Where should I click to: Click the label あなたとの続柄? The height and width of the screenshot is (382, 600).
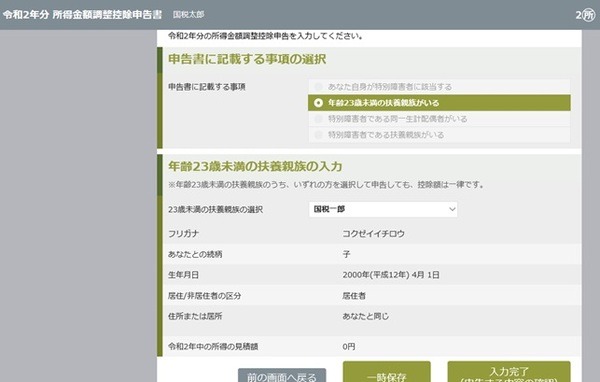[195, 254]
